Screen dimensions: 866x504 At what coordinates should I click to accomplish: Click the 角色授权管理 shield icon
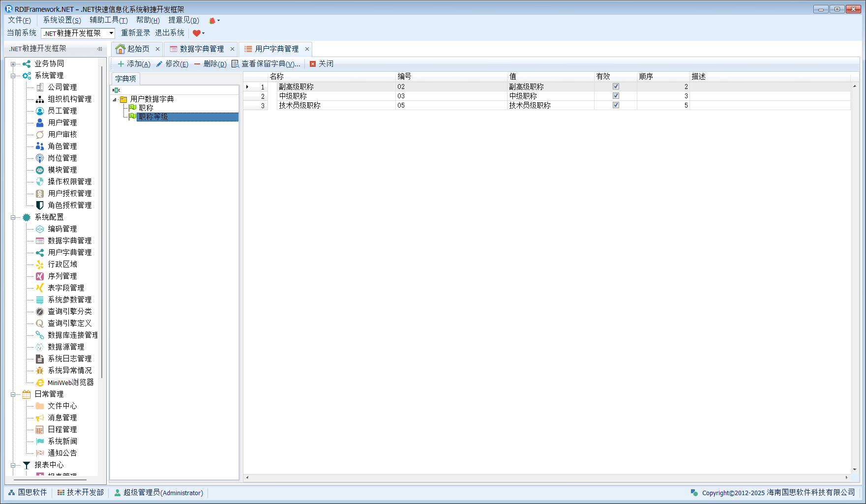point(40,206)
